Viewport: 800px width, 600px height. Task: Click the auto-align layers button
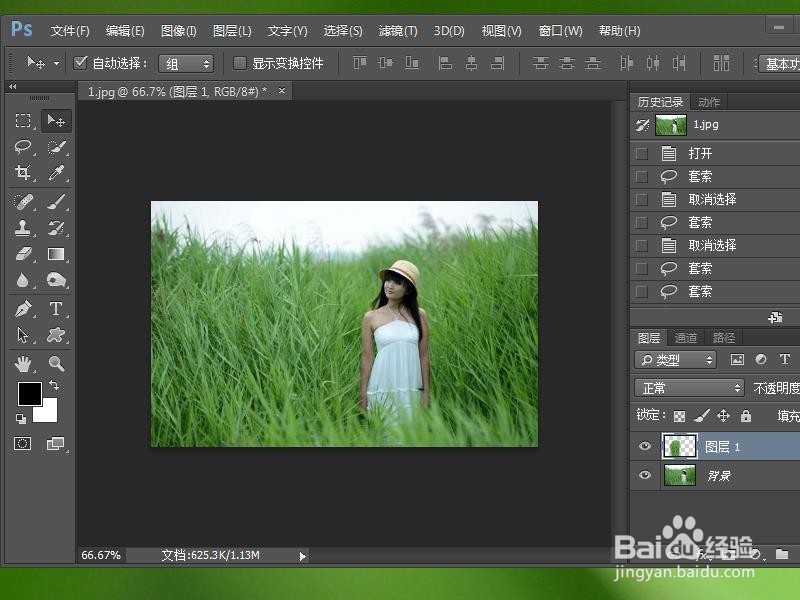tap(721, 63)
